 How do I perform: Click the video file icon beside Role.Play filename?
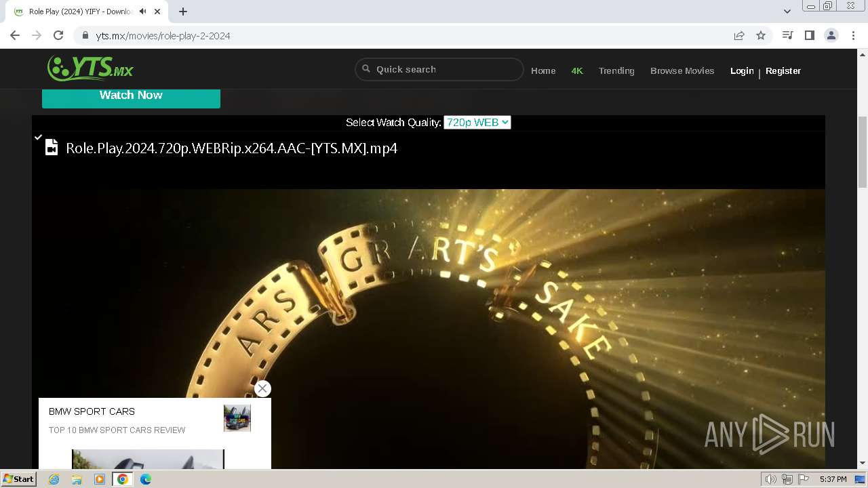[x=52, y=148]
